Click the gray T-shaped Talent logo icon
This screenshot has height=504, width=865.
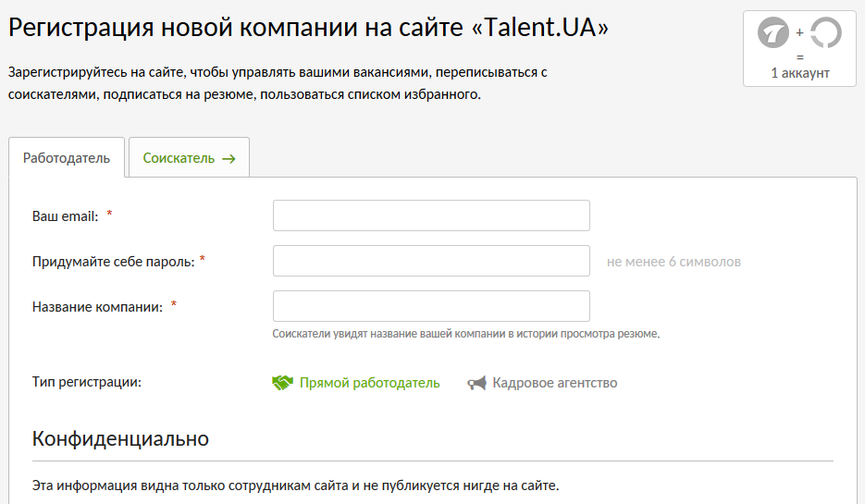pos(773,34)
